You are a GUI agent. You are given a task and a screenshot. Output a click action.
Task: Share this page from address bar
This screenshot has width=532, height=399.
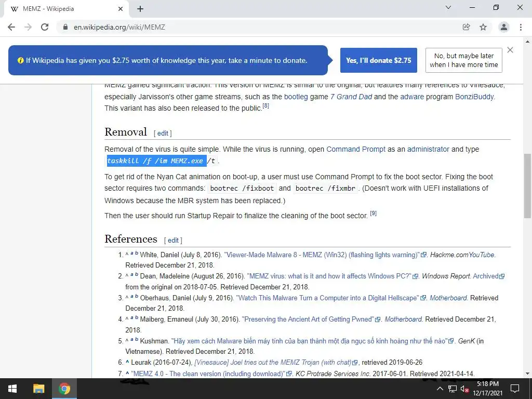(x=467, y=27)
